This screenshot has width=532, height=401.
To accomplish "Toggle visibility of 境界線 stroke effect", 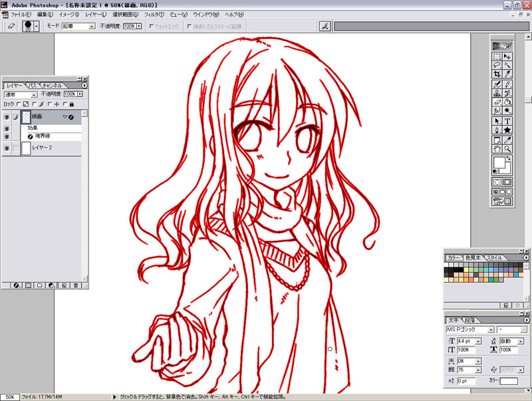I will [7, 136].
